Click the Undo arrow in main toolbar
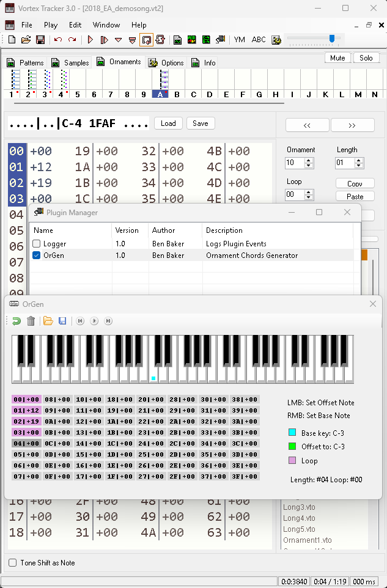Screen dimensions: 387x588 (58, 40)
